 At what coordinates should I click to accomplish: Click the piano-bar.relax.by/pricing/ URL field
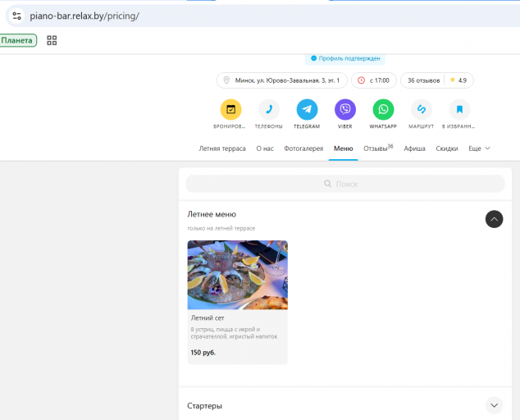click(84, 16)
